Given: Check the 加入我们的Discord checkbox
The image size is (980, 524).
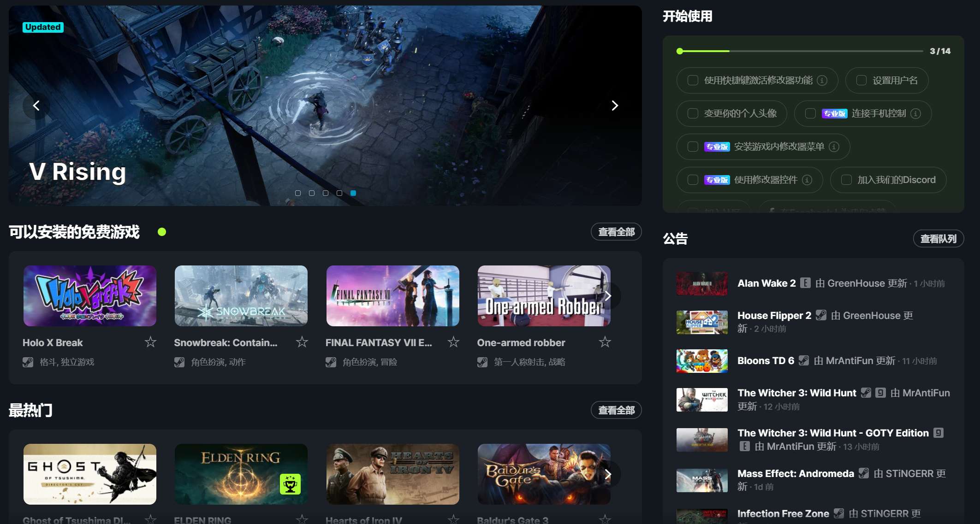Looking at the screenshot, I should (846, 180).
